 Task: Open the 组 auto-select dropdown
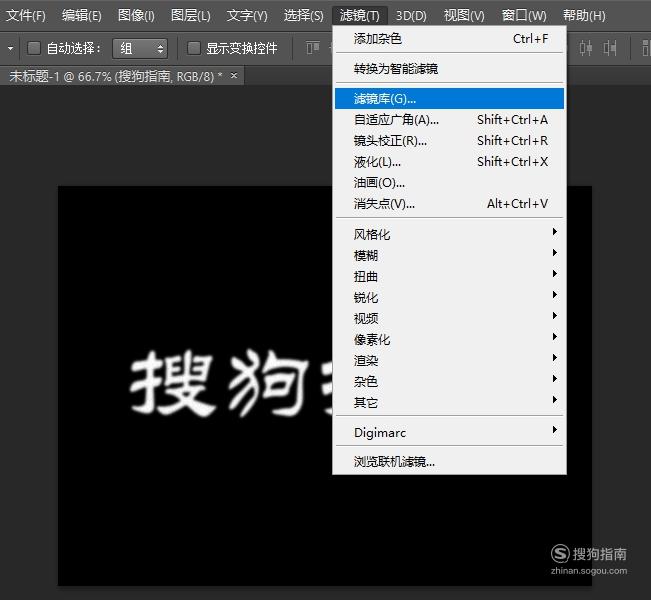(140, 49)
